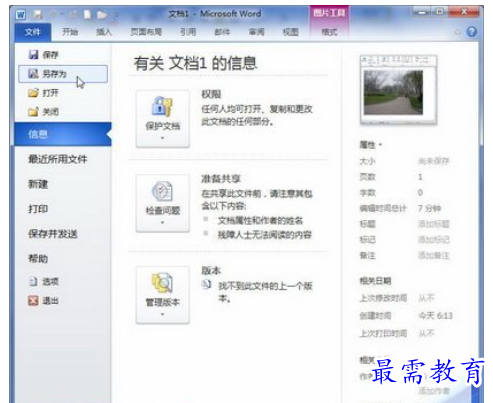Click 添加标记 to add tags

433,240
